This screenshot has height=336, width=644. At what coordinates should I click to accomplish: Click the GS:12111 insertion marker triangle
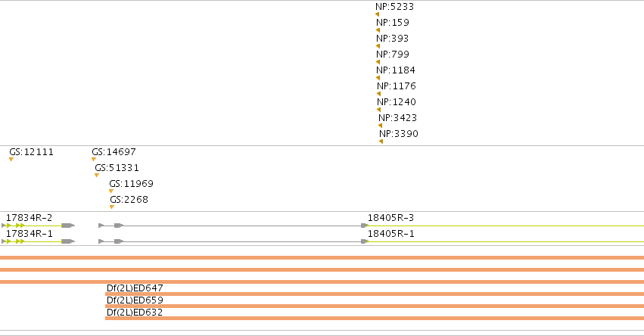pos(11,160)
